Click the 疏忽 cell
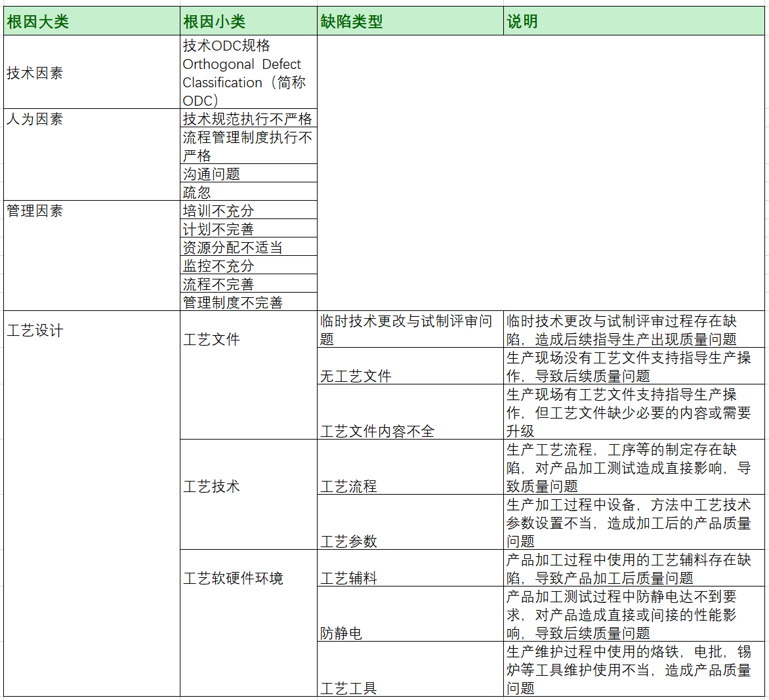Viewport: 769px width, 700px height. click(249, 191)
